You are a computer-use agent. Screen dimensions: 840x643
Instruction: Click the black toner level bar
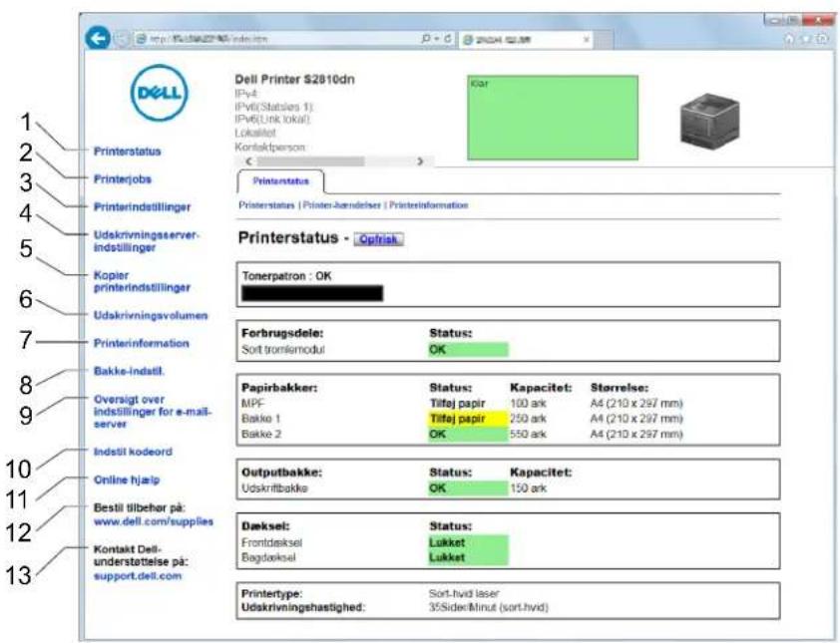point(312,293)
